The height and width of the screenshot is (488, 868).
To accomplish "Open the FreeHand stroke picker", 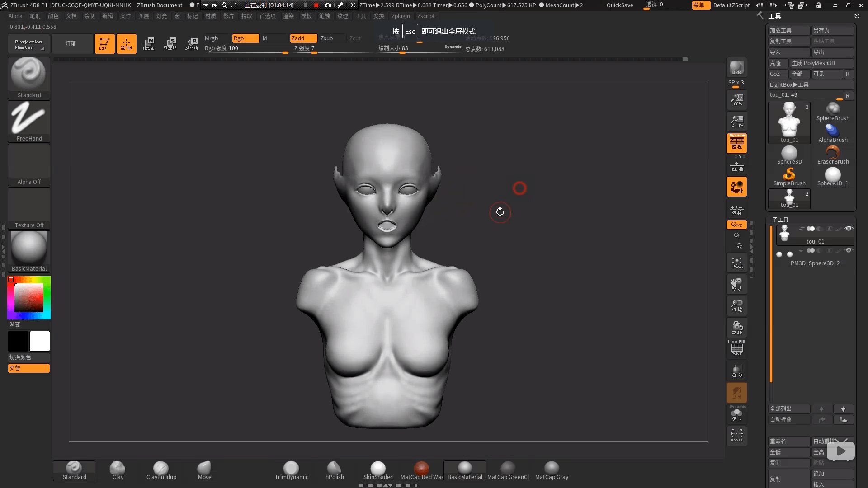I will coord(29,121).
